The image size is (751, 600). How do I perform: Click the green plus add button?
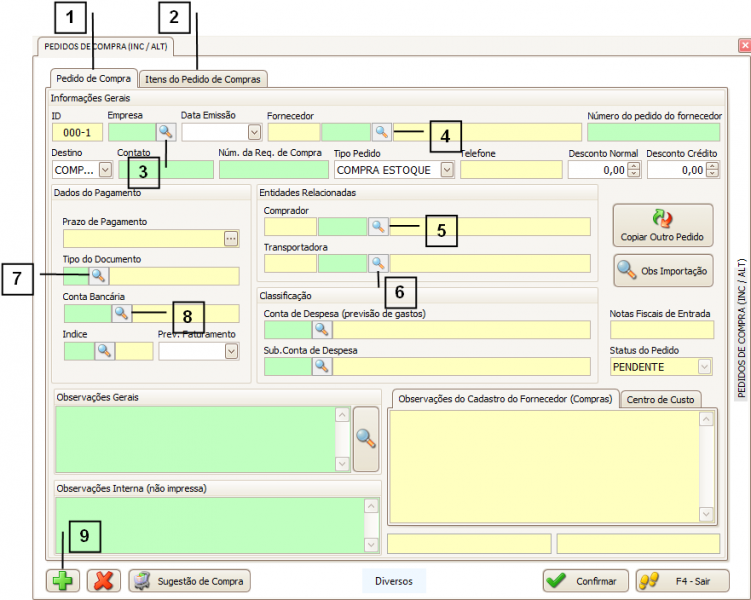63,581
